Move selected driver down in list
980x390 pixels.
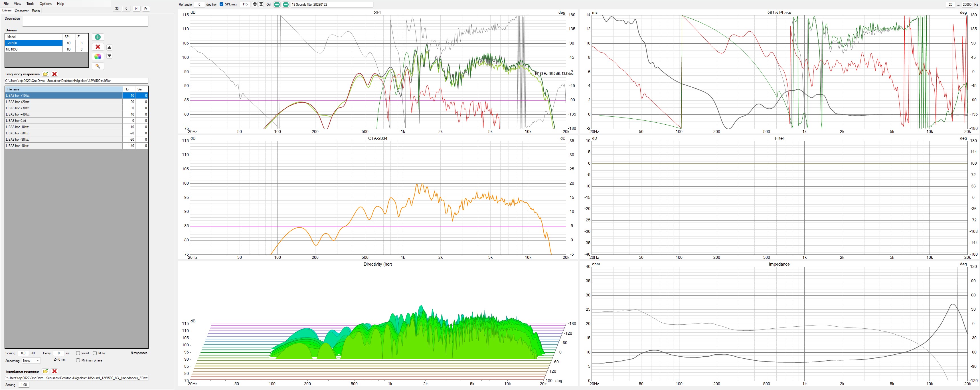110,56
